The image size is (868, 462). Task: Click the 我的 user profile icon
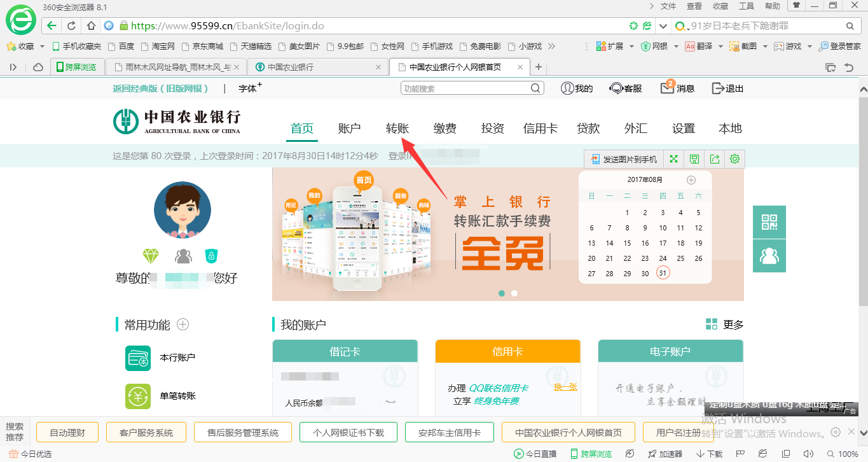567,88
